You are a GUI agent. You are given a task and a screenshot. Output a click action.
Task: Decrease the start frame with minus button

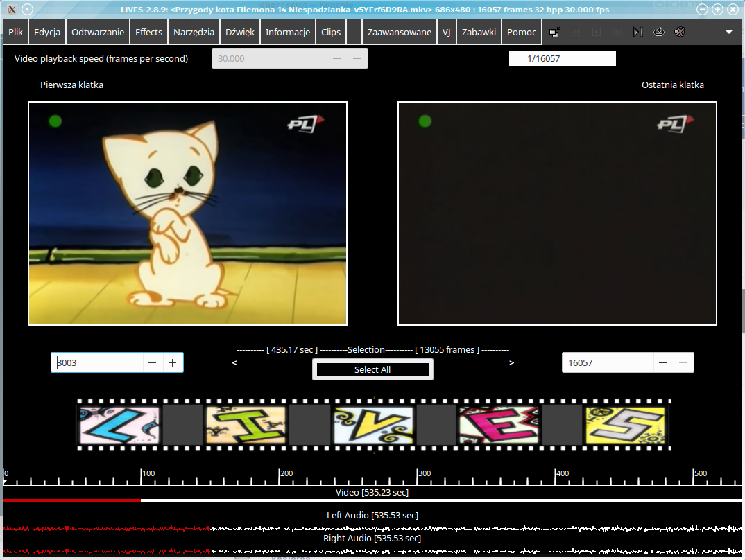tap(153, 362)
